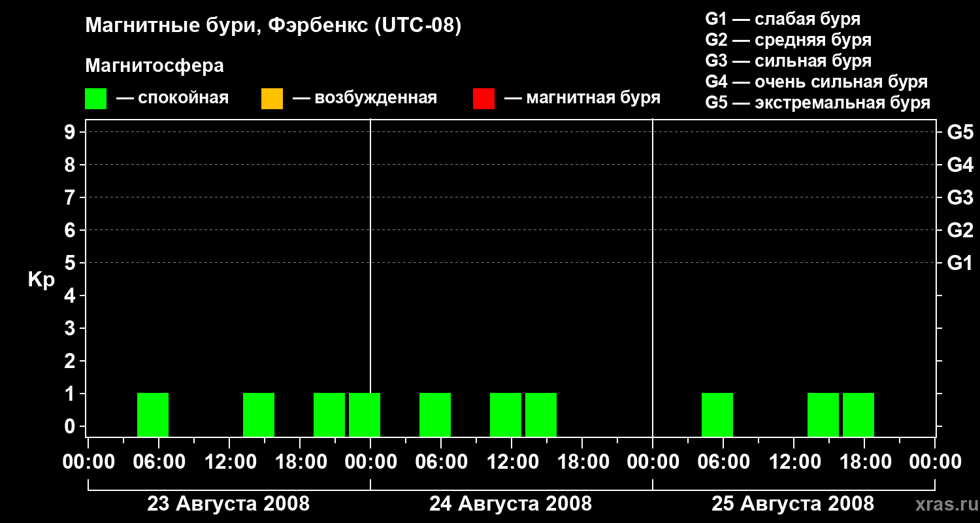Click the 12:00 time label for 25 August
This screenshot has width=980, height=523.
coord(794,462)
